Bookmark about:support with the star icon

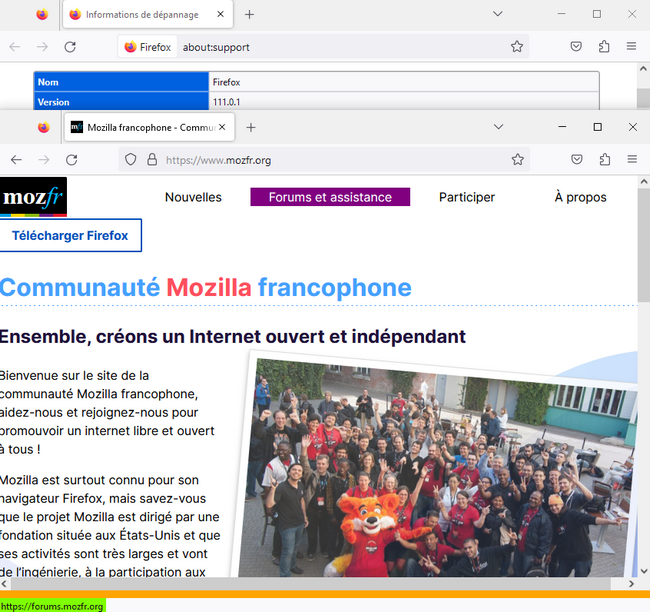click(x=517, y=46)
